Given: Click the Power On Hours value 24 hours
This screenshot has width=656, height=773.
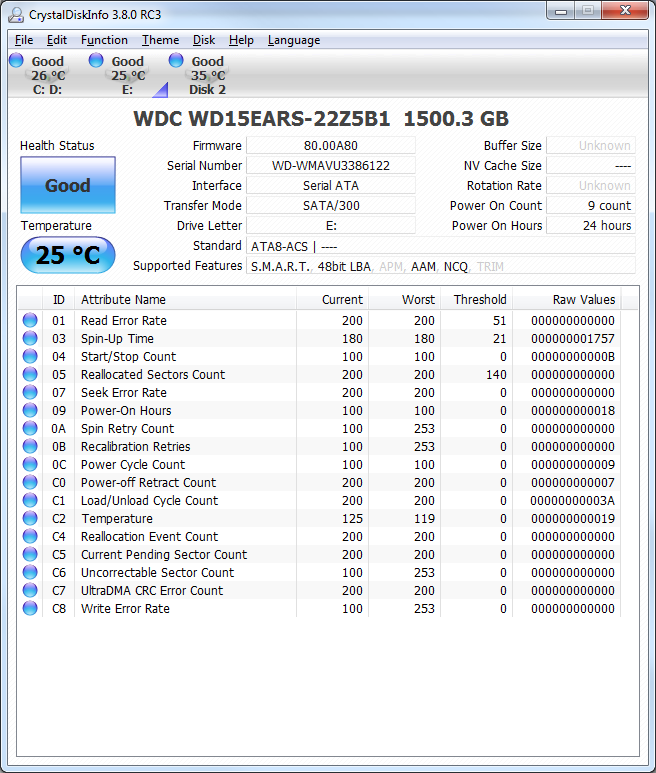Looking at the screenshot, I should click(591, 225).
